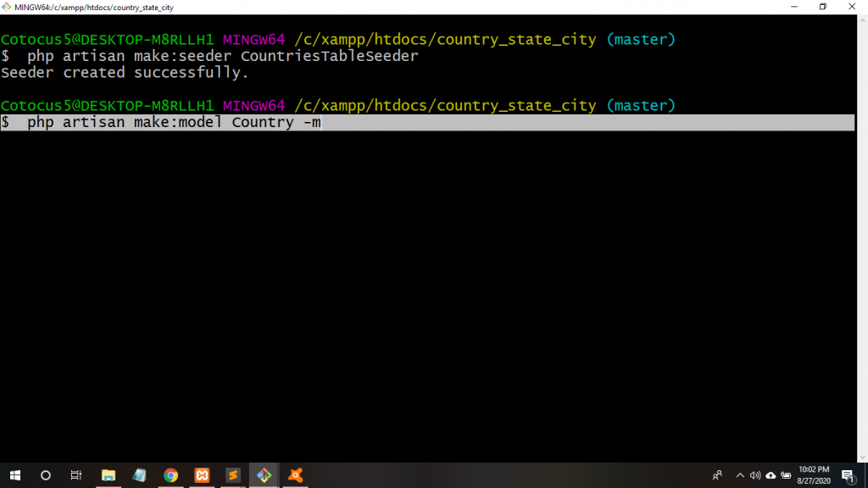The image size is (868, 488).
Task: Launch Google Chrome from the taskbar
Action: point(170,475)
